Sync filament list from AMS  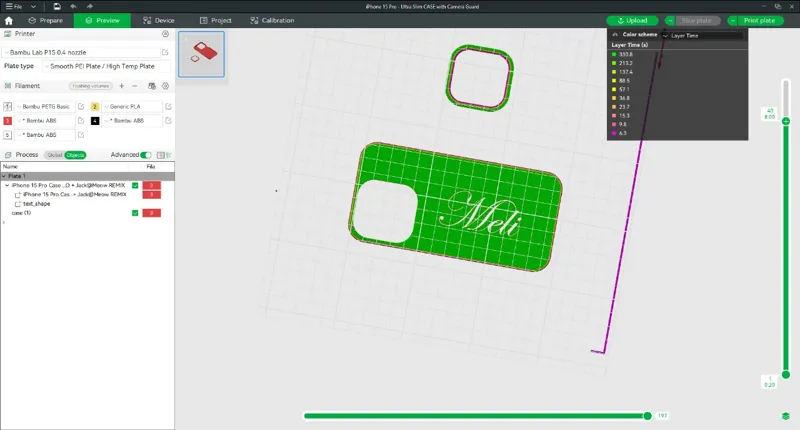coord(152,86)
